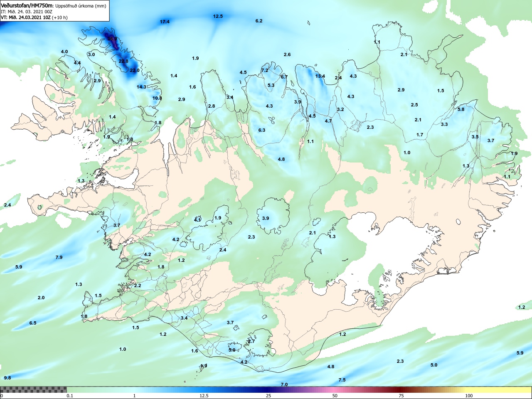The height and width of the screenshot is (399, 532).
Task: Click the 1.7 precipitation value
Action: [420, 135]
